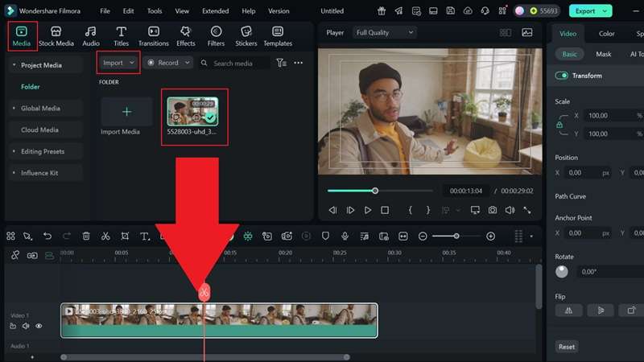Hide the Video 1 track with eye icon

point(39,326)
